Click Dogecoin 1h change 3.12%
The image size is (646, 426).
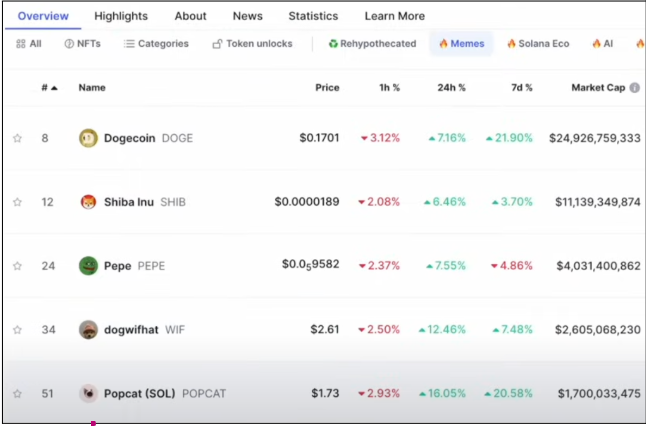point(380,138)
